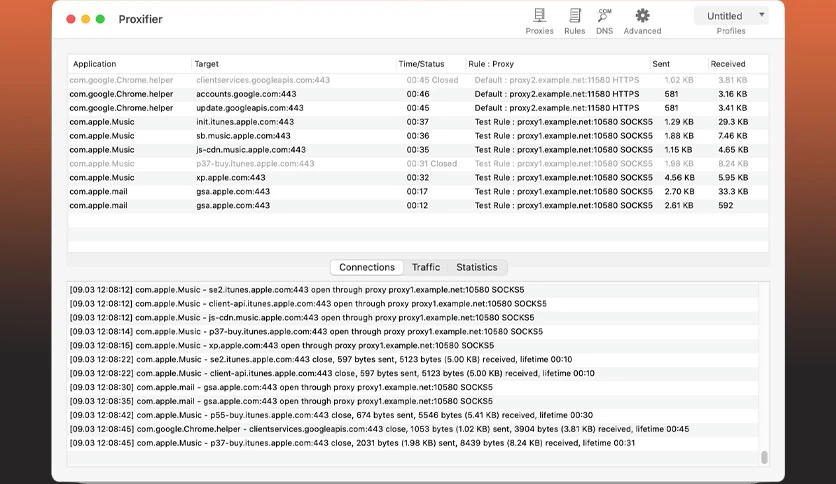Image resolution: width=836 pixels, height=484 pixels.
Task: Sort by the Sent column header
Action: tap(678, 64)
